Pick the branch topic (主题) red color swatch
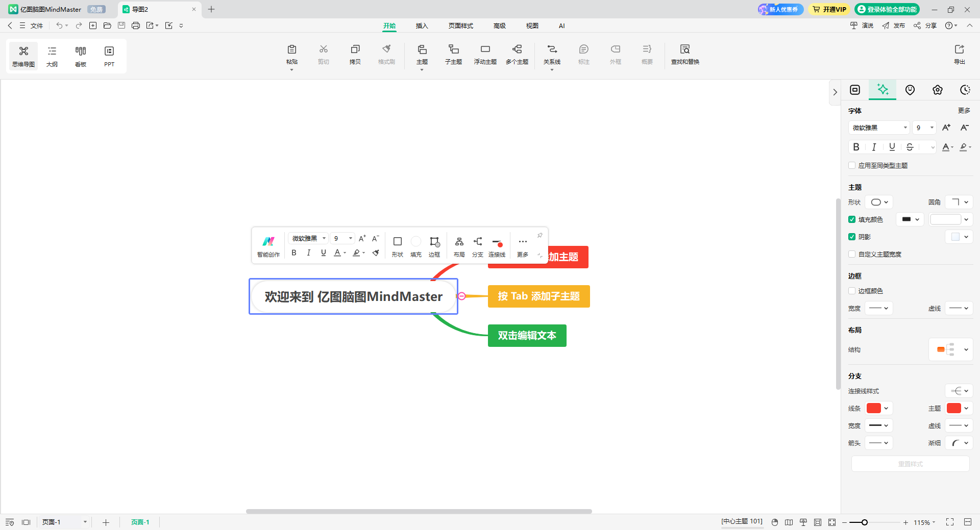980x530 pixels. click(x=954, y=408)
